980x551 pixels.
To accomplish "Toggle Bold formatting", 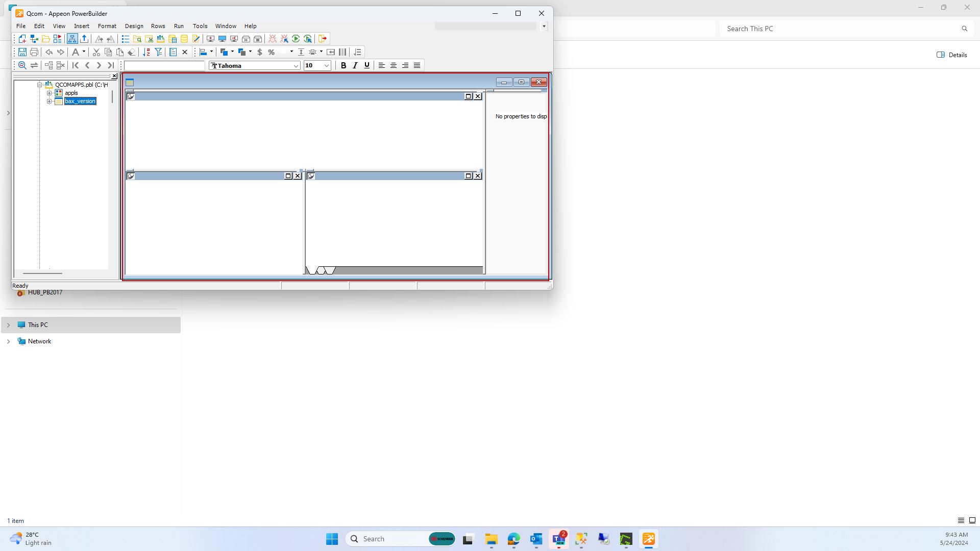I will (344, 65).
